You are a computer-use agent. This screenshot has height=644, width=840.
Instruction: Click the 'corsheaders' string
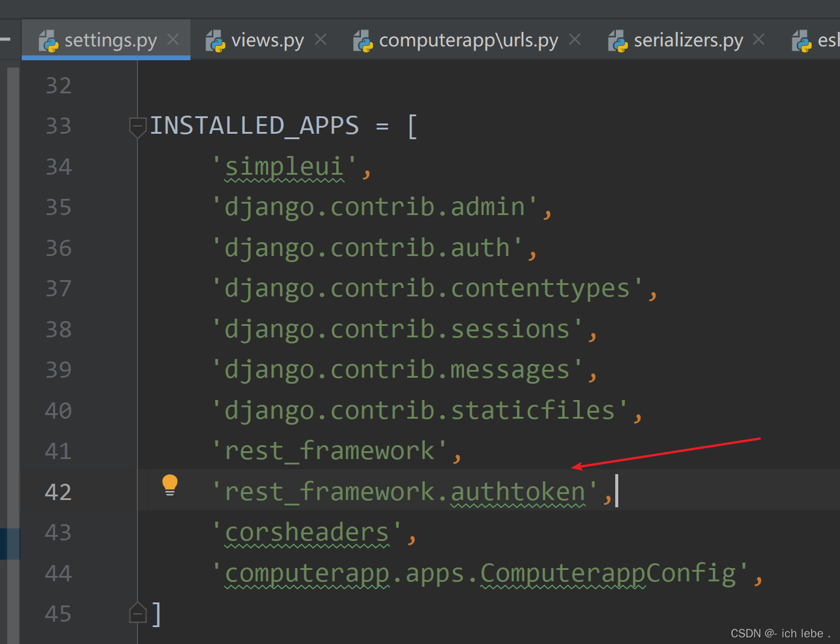point(307,533)
